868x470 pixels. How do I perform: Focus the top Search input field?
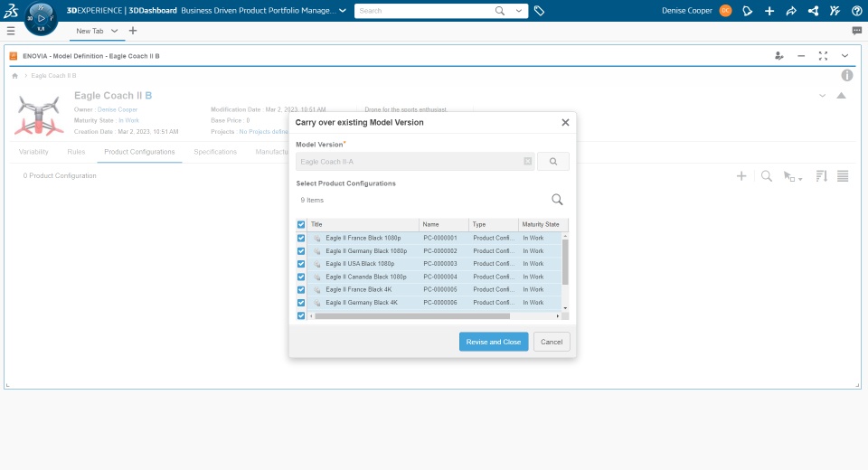click(x=423, y=11)
